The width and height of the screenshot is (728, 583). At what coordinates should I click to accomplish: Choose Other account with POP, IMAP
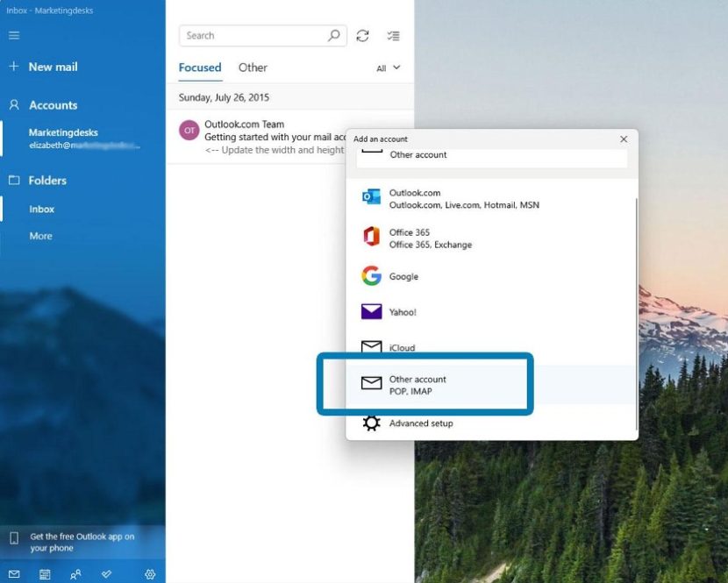point(417,384)
